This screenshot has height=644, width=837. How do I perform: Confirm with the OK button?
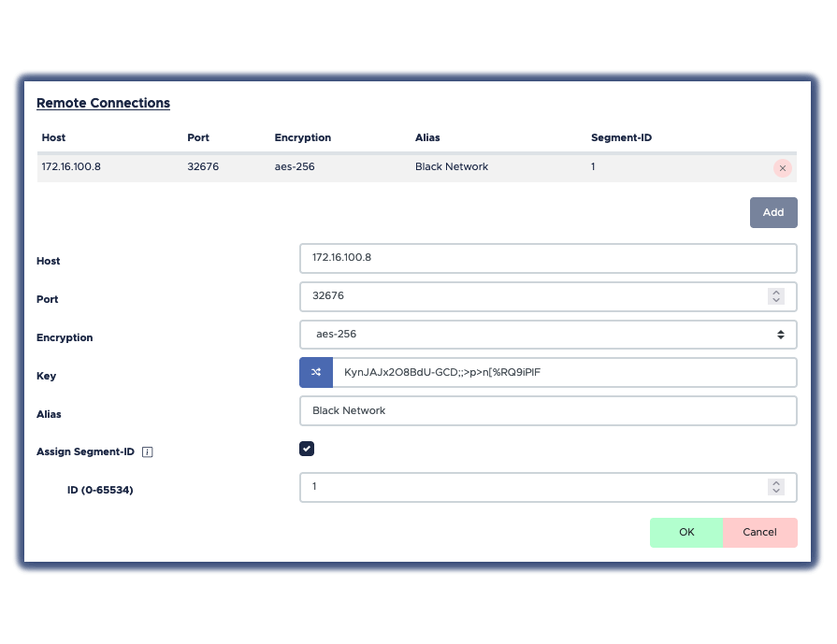[686, 533]
